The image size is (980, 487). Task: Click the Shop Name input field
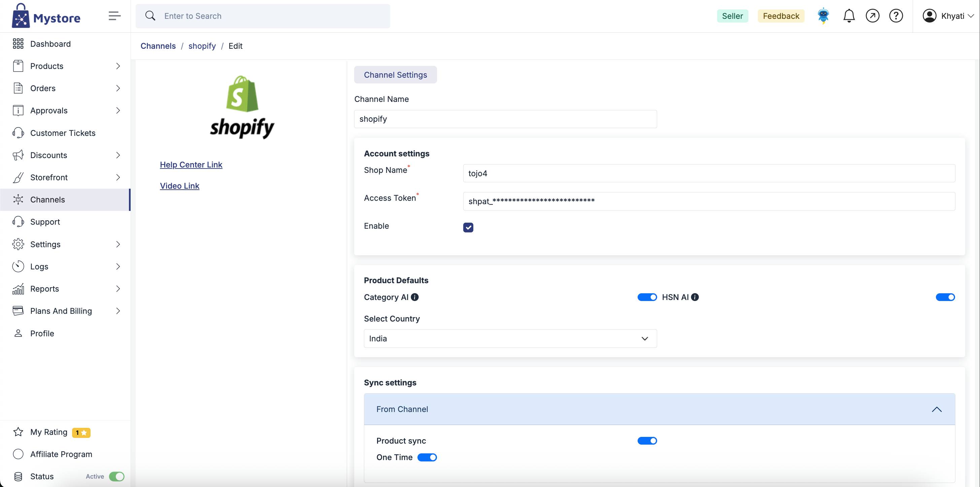708,173
